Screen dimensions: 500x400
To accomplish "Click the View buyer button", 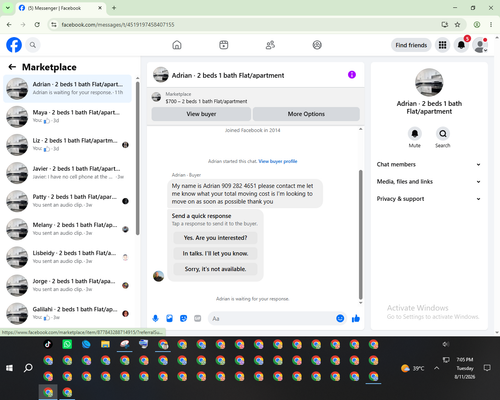I will 201,114.
